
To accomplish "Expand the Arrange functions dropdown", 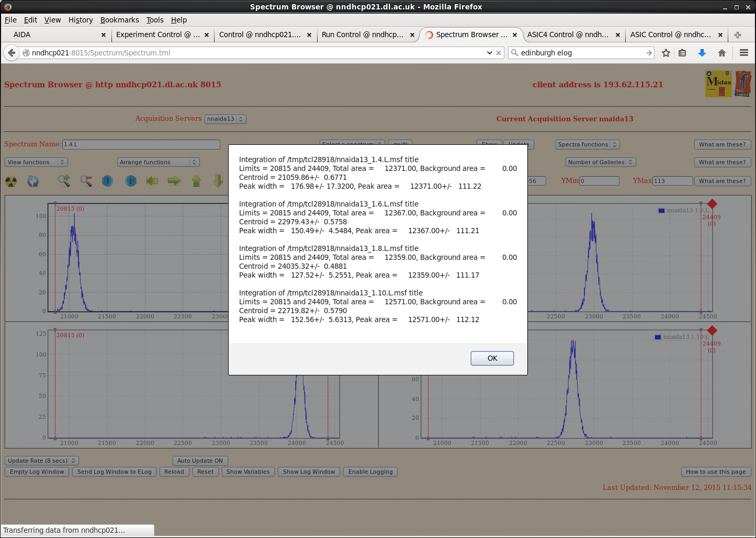I will tap(158, 162).
